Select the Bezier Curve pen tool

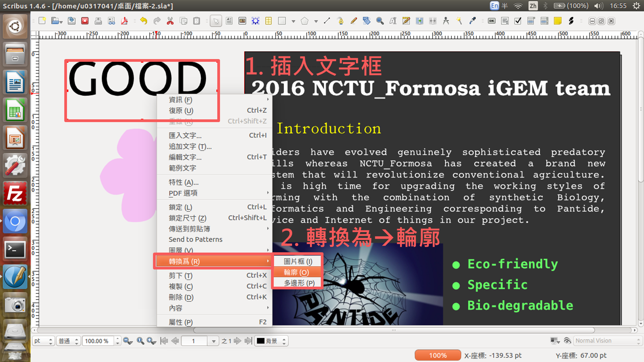(x=340, y=21)
